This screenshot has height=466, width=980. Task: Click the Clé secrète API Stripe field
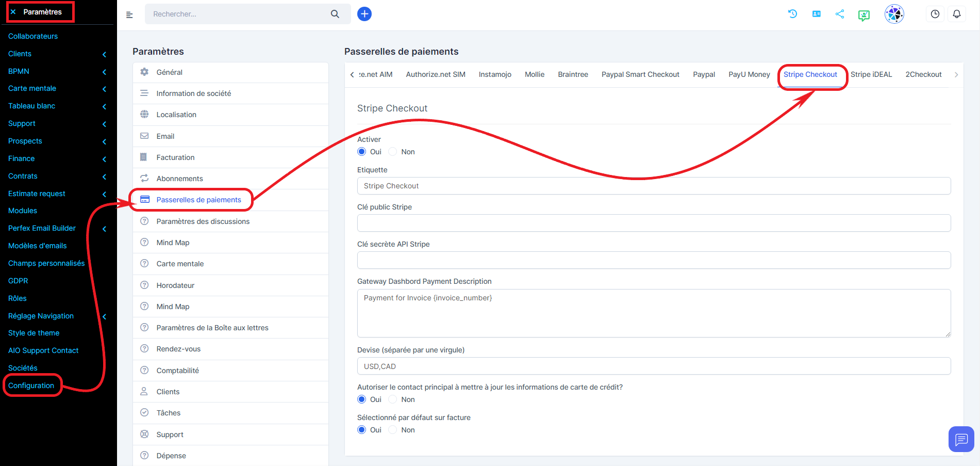654,260
